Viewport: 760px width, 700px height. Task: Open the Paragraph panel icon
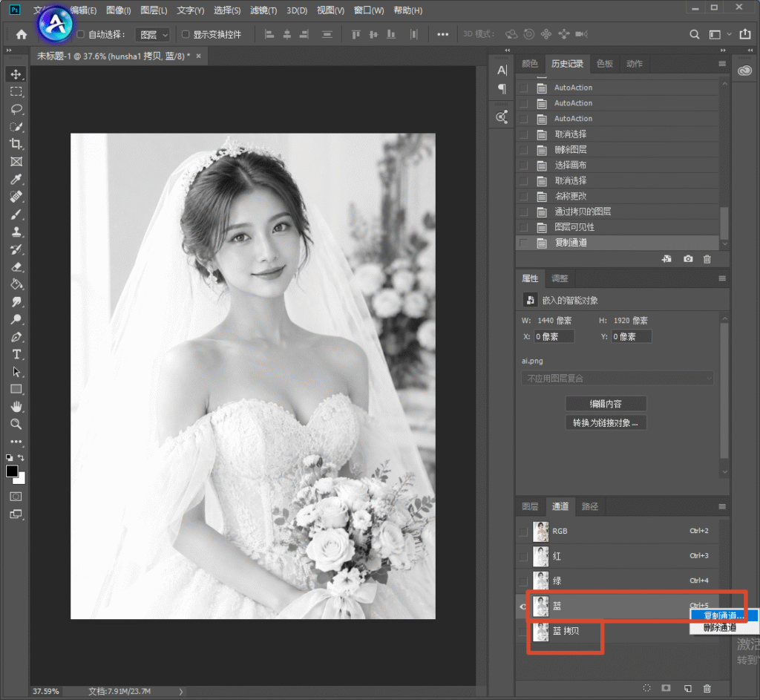pos(502,89)
